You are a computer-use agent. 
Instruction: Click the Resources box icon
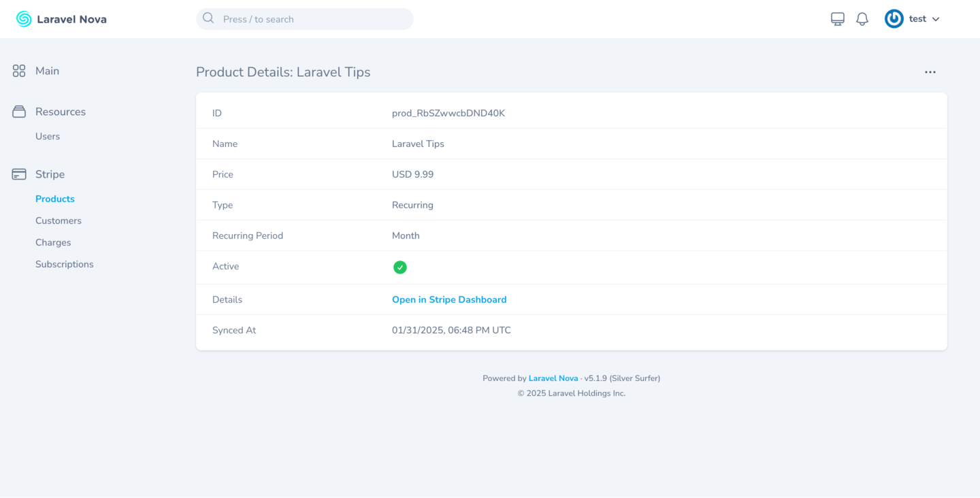click(19, 112)
